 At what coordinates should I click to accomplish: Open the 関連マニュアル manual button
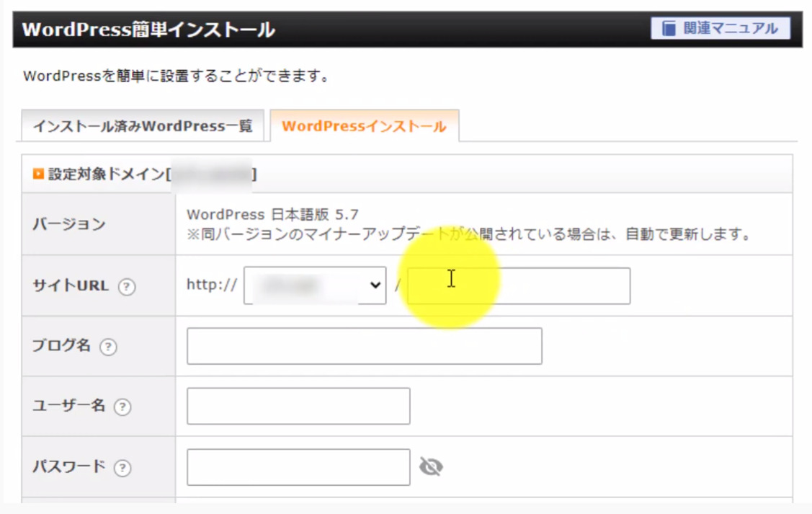click(x=720, y=28)
